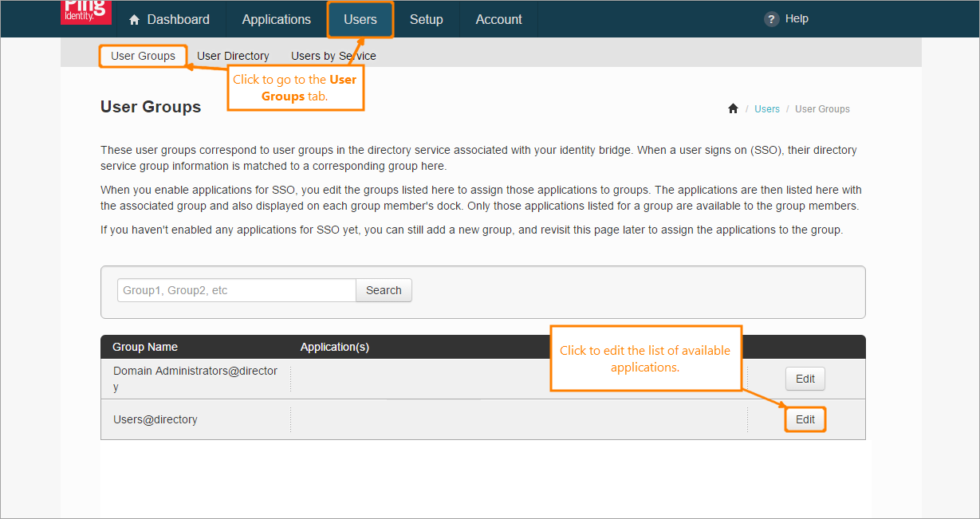Switch to the Users by Service tab

pos(333,56)
